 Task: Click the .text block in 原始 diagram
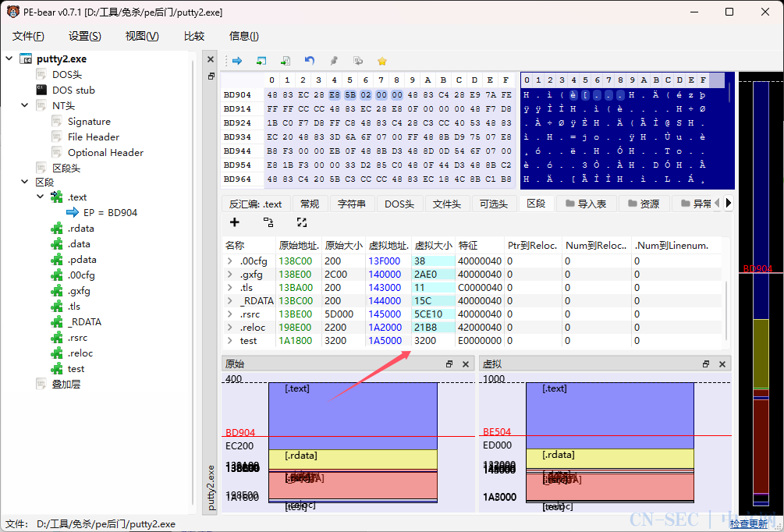click(x=353, y=416)
